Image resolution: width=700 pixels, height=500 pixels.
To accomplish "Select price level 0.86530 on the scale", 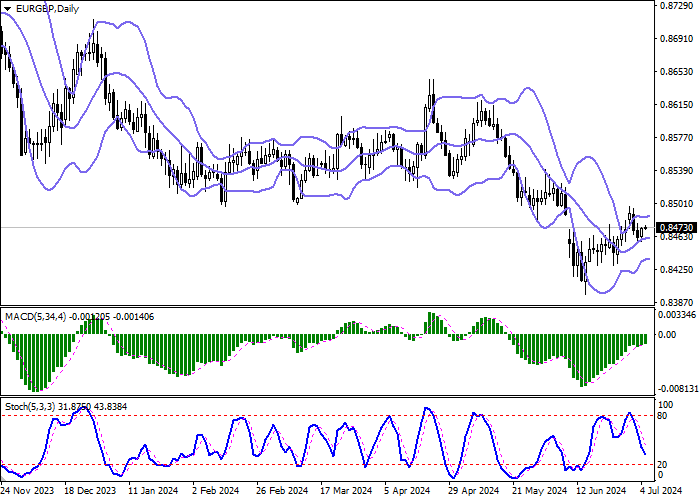I will click(x=676, y=71).
